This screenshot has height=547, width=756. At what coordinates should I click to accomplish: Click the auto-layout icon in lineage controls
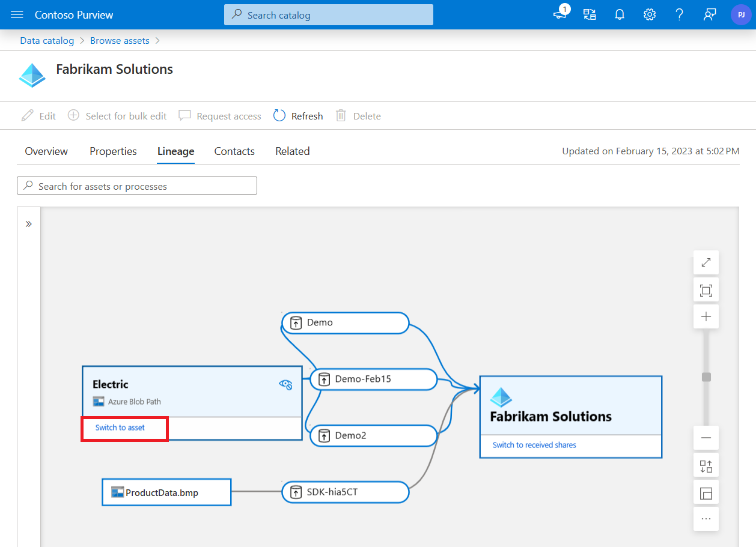point(706,465)
